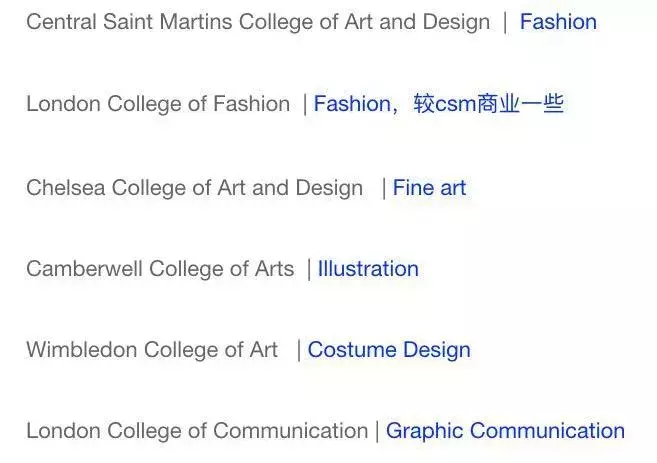Screen dimensions: 657x463
Task: Click the word 'Martins' in the first line
Action: coord(219,22)
